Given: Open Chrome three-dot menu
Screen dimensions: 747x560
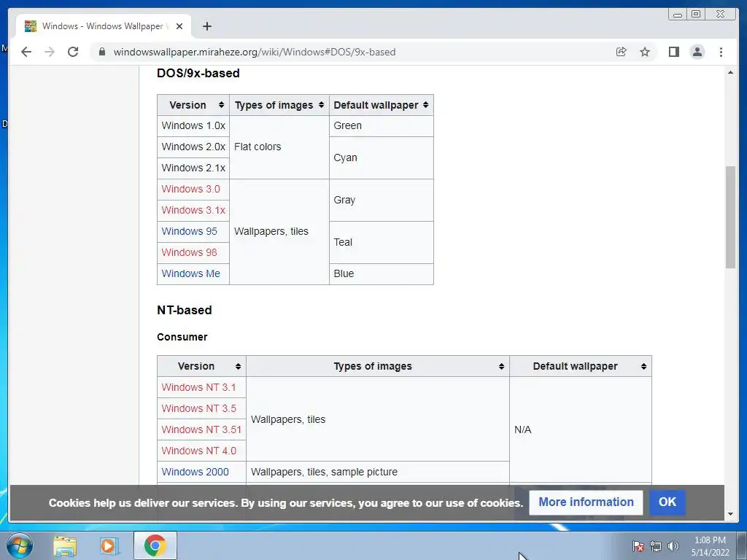Looking at the screenshot, I should click(x=721, y=52).
